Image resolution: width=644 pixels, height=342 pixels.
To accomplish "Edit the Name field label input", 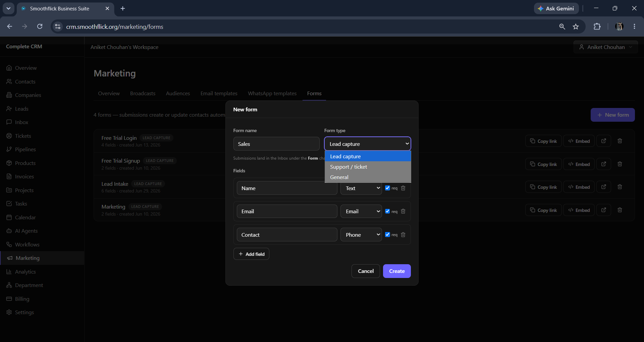I will (x=287, y=188).
